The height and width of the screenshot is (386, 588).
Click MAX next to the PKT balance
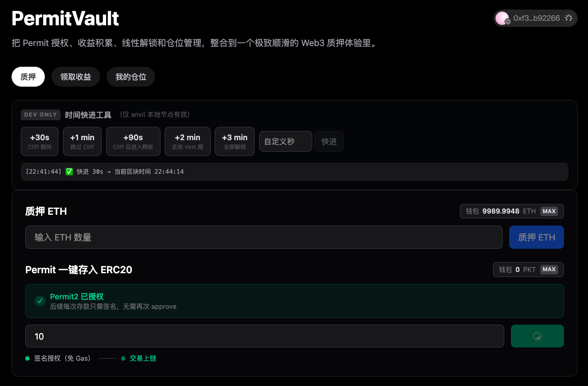549,269
